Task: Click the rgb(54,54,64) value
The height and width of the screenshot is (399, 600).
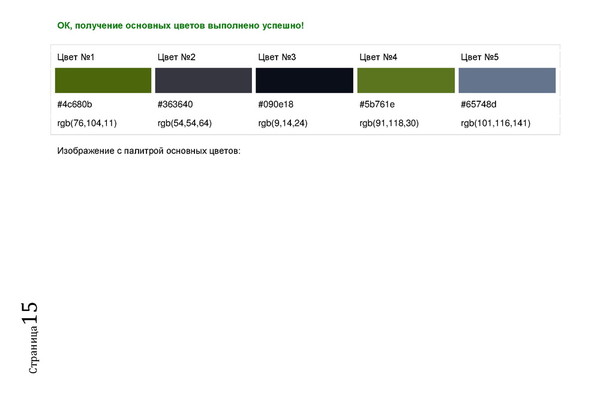Action: click(x=184, y=123)
